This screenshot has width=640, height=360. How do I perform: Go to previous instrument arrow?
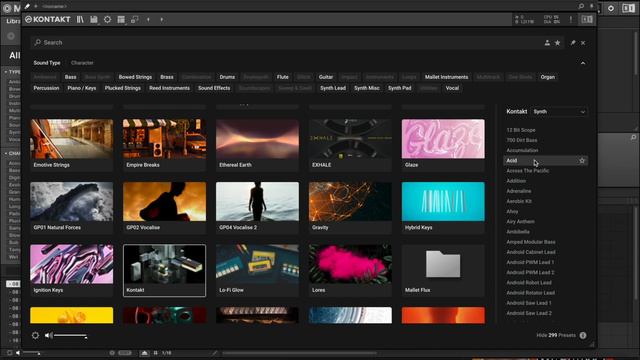[148, 19]
